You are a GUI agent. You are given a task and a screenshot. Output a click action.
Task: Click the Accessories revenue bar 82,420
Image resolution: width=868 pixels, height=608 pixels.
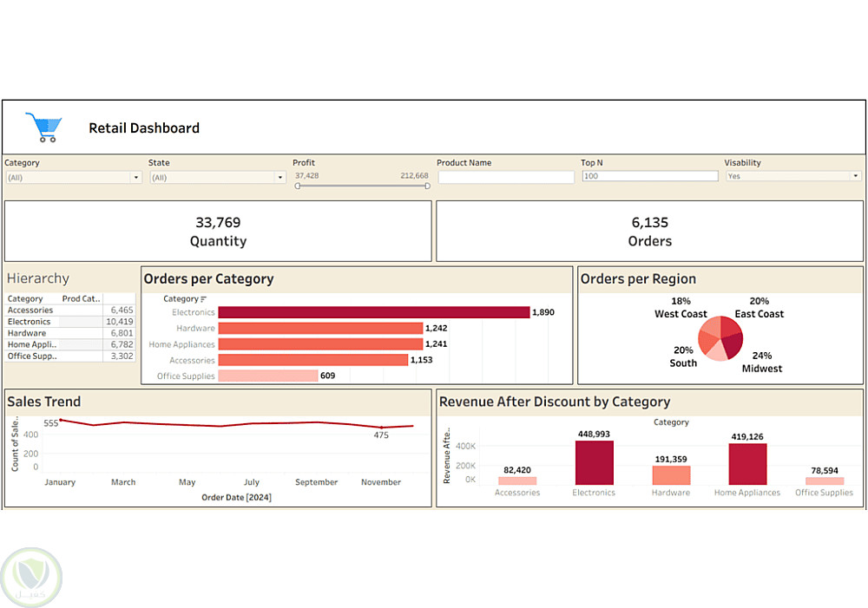point(517,481)
